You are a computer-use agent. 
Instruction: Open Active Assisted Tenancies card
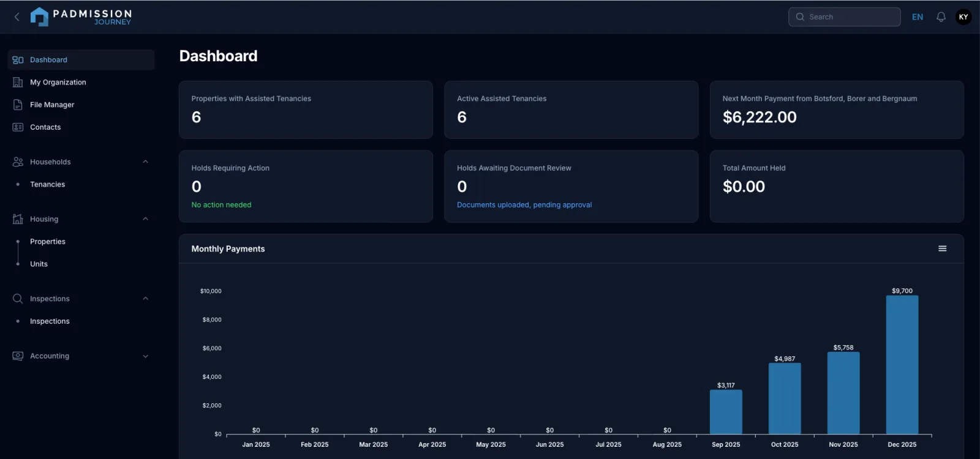[571, 110]
